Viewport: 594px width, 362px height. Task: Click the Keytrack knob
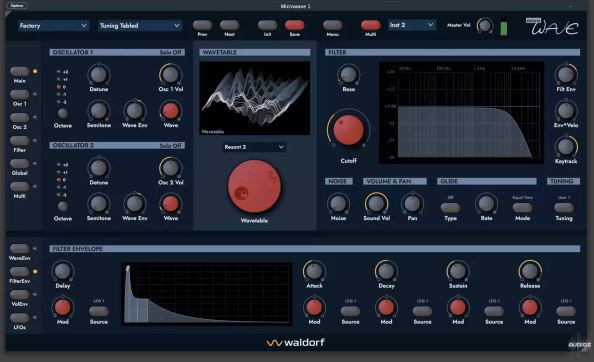tap(566, 147)
